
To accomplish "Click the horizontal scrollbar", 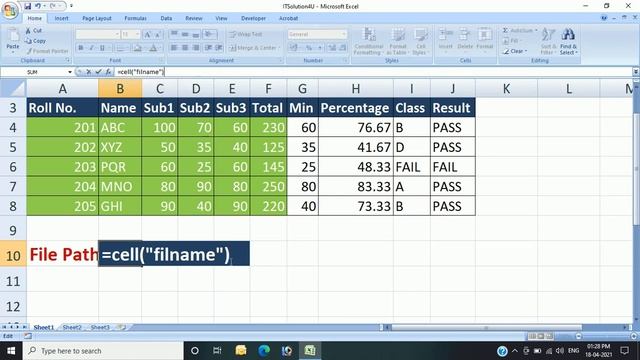I will click(x=486, y=327).
